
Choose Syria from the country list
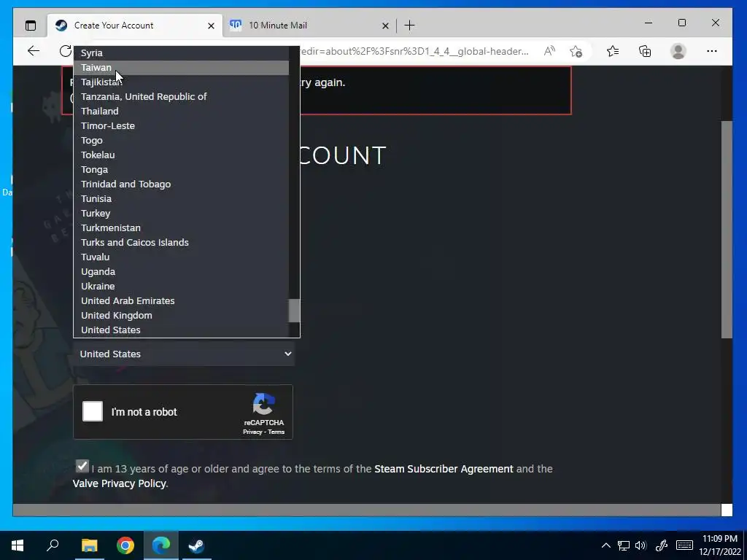(181, 52)
